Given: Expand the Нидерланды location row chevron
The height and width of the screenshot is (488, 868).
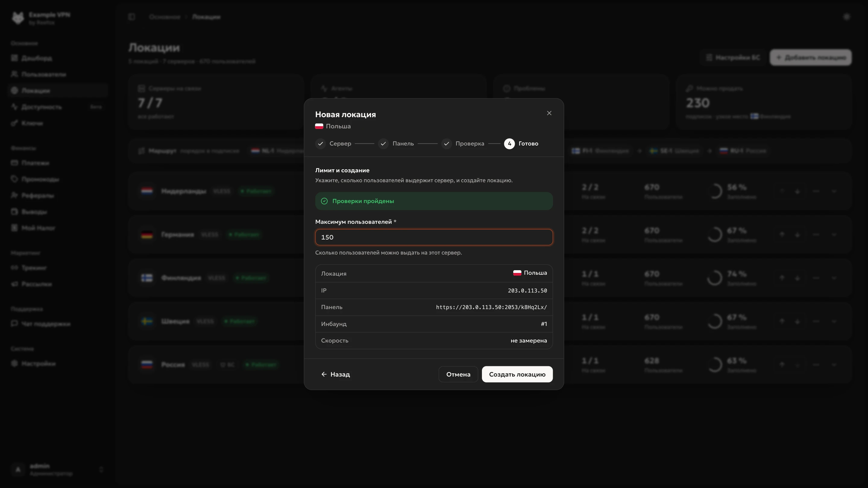Looking at the screenshot, I should tap(834, 191).
